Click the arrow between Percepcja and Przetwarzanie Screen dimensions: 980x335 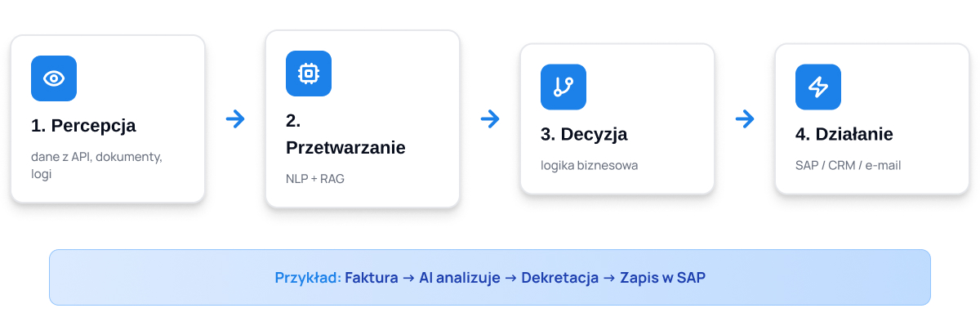coord(235,119)
